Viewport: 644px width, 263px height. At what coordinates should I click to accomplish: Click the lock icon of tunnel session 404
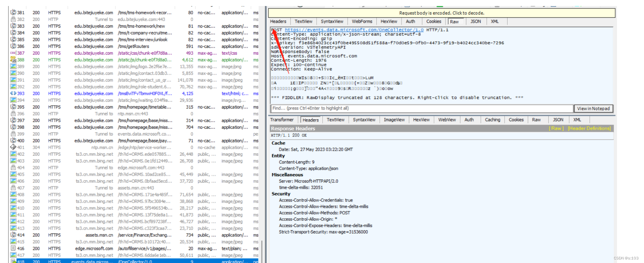click(13, 168)
